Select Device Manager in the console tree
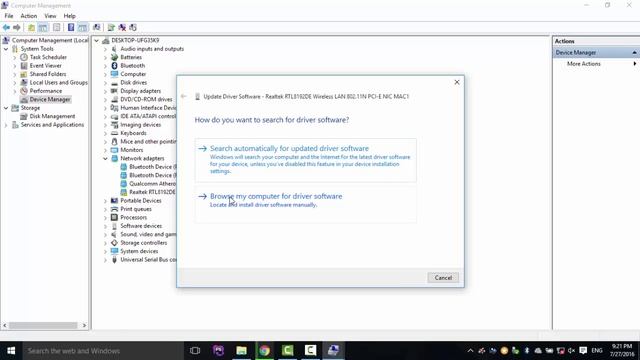This screenshot has width=640, height=360. coord(50,99)
